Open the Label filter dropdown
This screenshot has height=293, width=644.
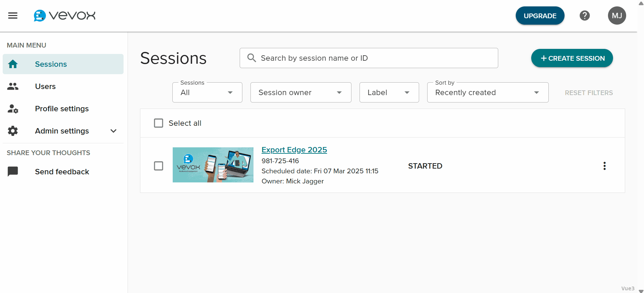[389, 92]
